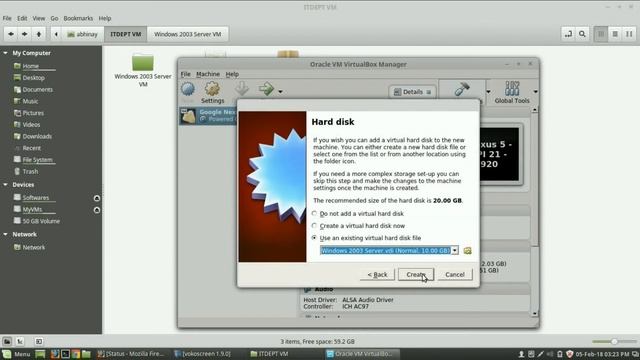Image resolution: width=640 pixels, height=360 pixels.
Task: Eject the MyVMs device
Action: (x=97, y=210)
